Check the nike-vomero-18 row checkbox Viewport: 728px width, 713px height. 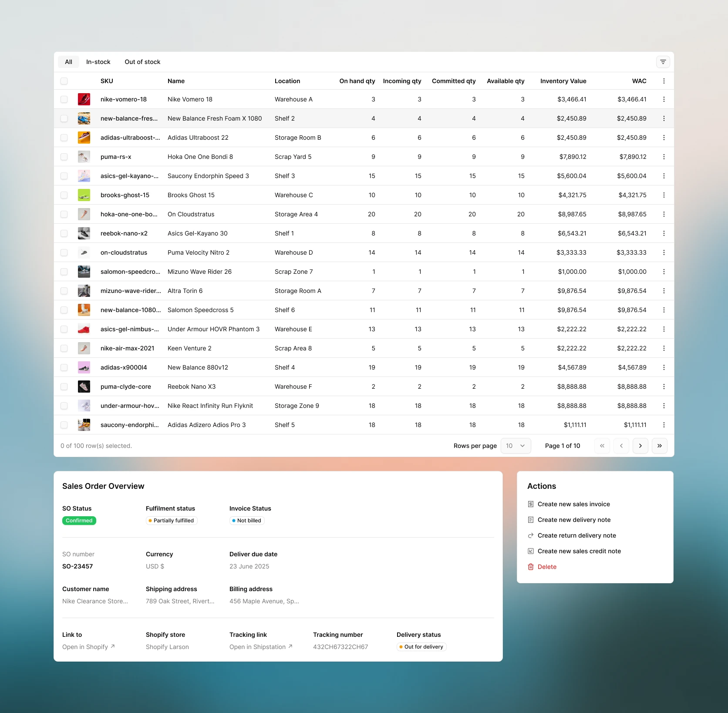[64, 99]
